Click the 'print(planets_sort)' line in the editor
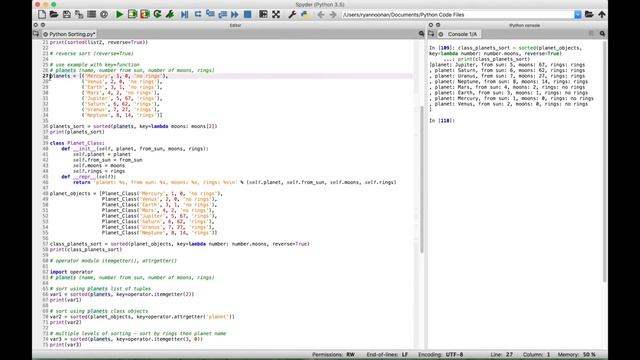 pos(77,132)
